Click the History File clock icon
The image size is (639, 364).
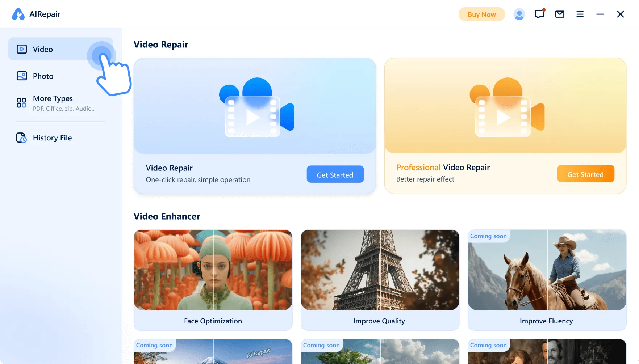(22, 138)
